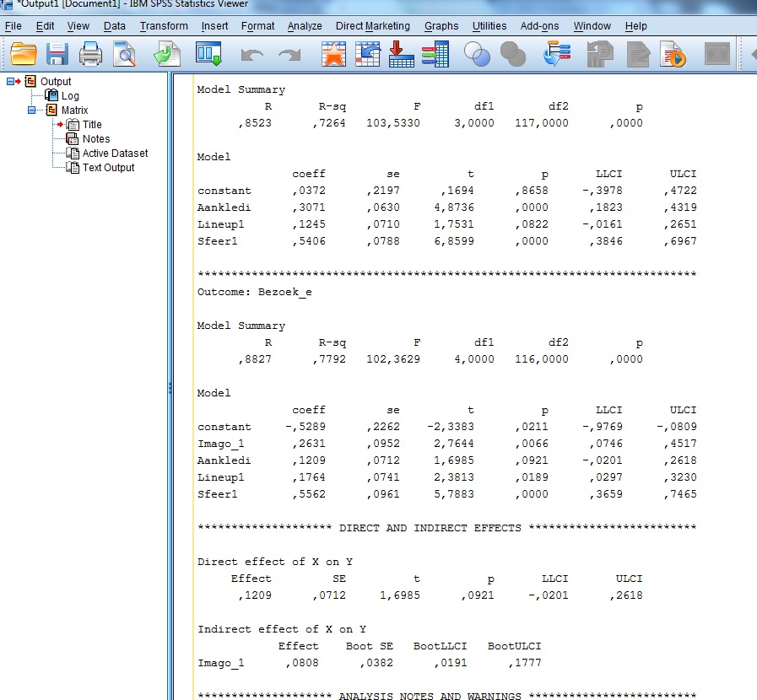
Task: Print the current output
Action: tap(89, 54)
